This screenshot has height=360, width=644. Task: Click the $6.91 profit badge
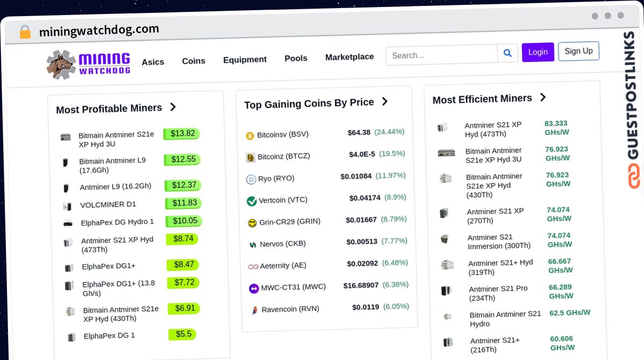[x=184, y=308]
